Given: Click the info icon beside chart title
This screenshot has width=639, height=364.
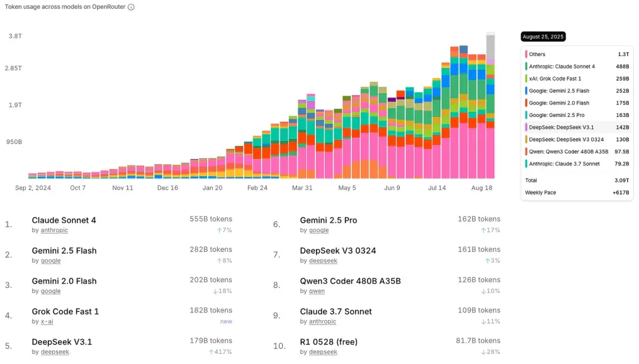Looking at the screenshot, I should tap(131, 7).
